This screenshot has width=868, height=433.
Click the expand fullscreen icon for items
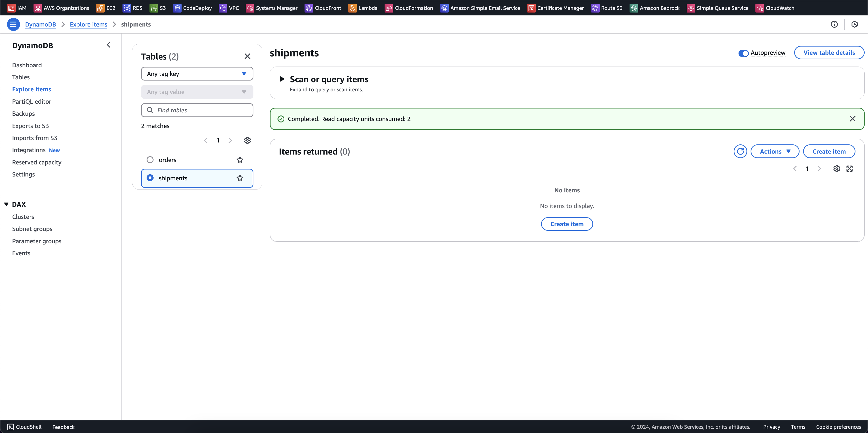(849, 168)
